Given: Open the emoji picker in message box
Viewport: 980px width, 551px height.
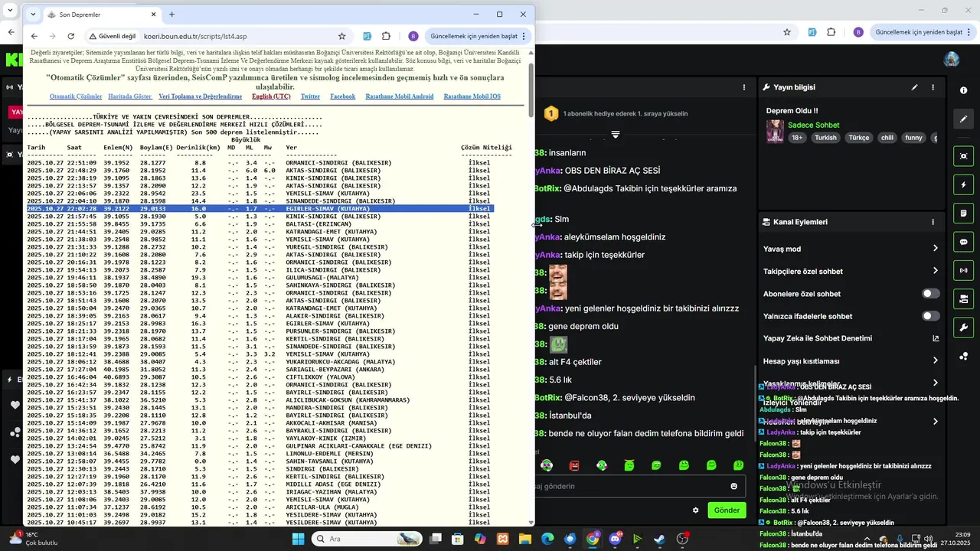Looking at the screenshot, I should pyautogui.click(x=734, y=486).
